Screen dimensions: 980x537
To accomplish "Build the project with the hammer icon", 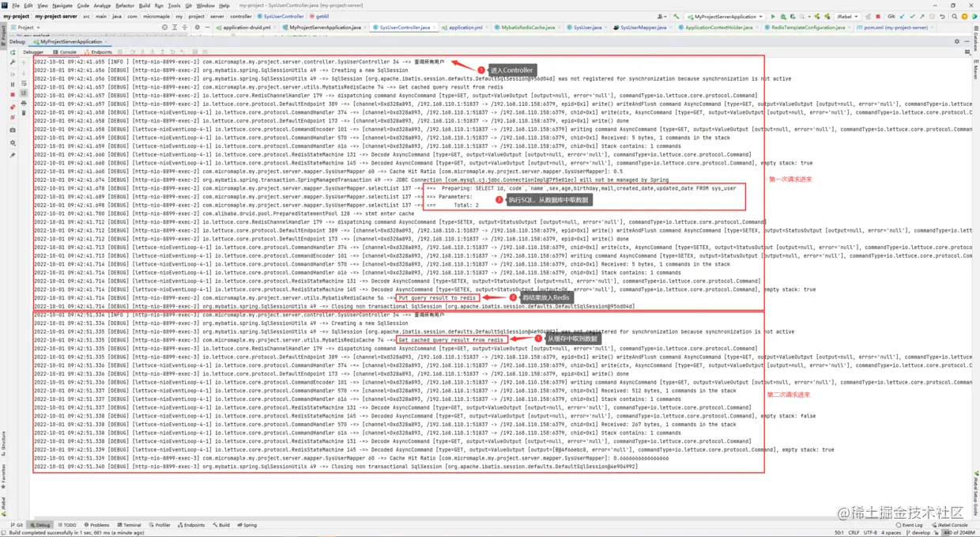I will (677, 16).
